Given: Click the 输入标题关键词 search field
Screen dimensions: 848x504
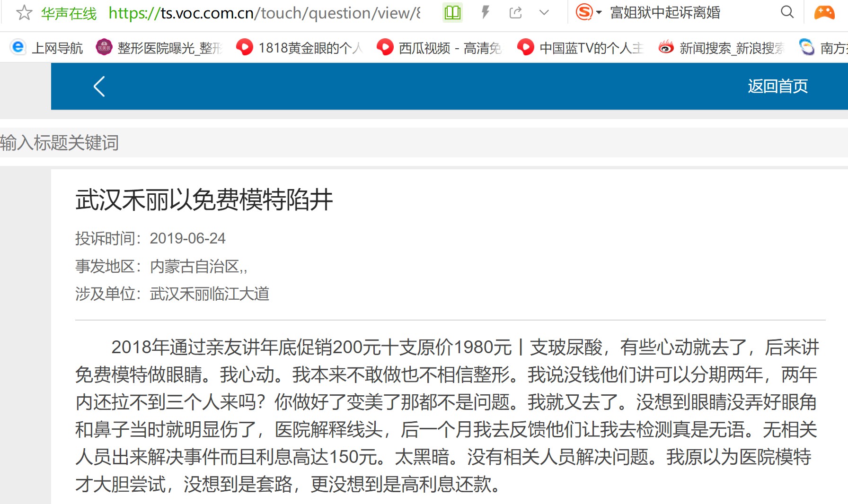Looking at the screenshot, I should 424,143.
